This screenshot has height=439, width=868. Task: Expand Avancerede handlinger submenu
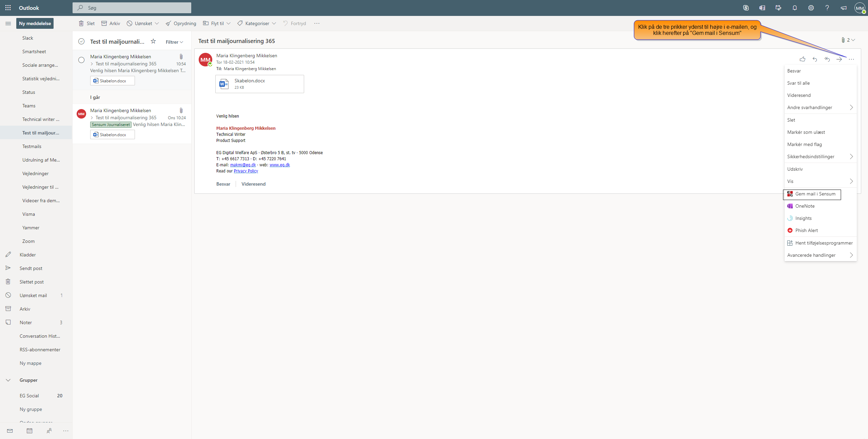coord(821,255)
